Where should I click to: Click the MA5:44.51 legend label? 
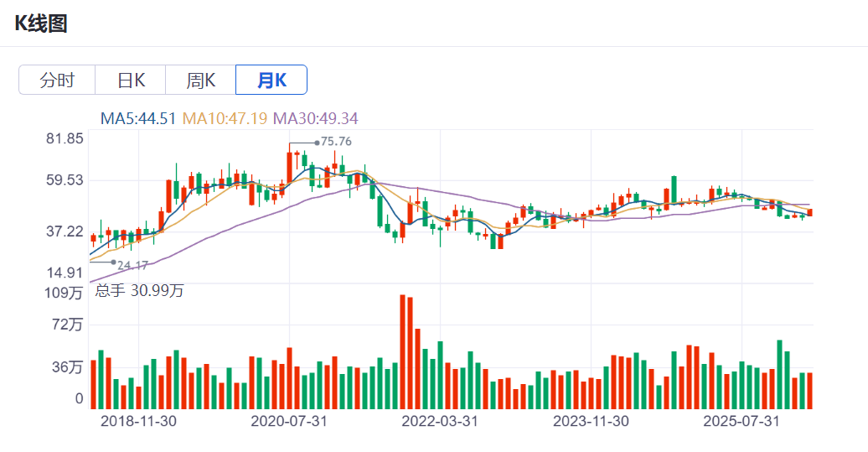point(138,118)
